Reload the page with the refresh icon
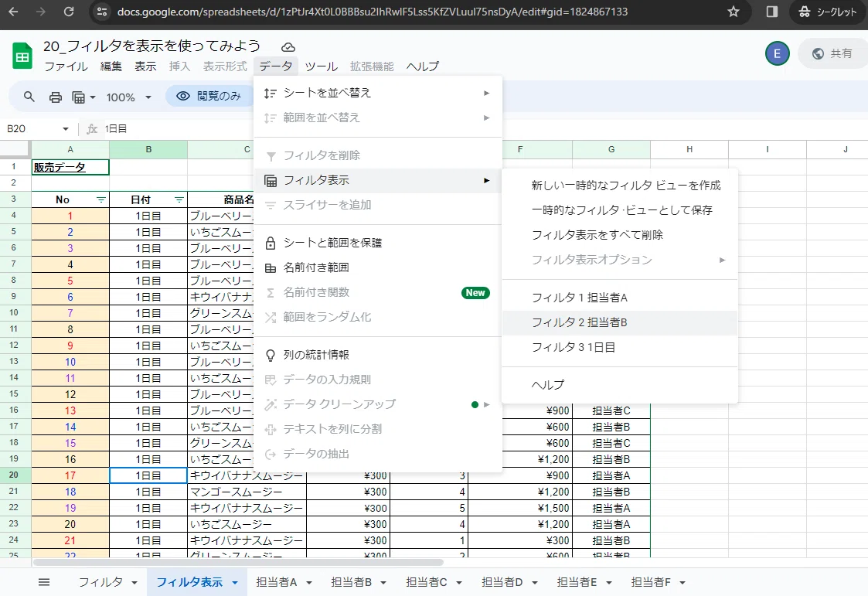This screenshot has height=596, width=868. pos(69,12)
